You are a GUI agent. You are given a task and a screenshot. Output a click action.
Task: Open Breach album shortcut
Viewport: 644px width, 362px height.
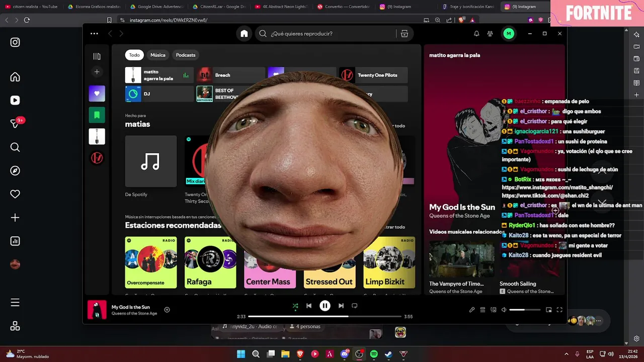[x=230, y=75]
